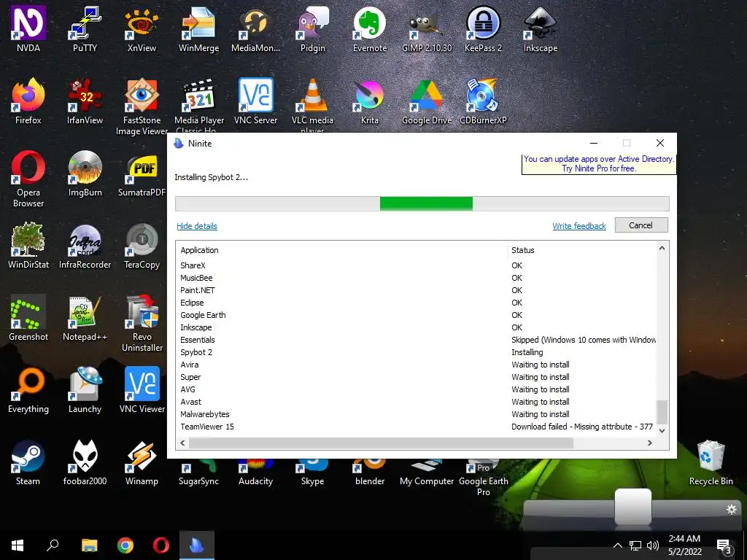Click the vertical scrollbar thumb in details
The image size is (747, 560).
coord(662,411)
